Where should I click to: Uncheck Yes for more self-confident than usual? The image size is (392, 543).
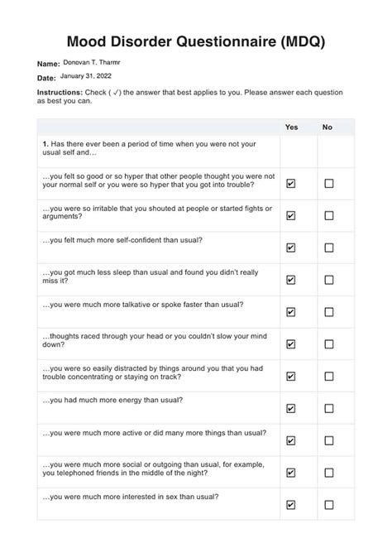tap(290, 248)
